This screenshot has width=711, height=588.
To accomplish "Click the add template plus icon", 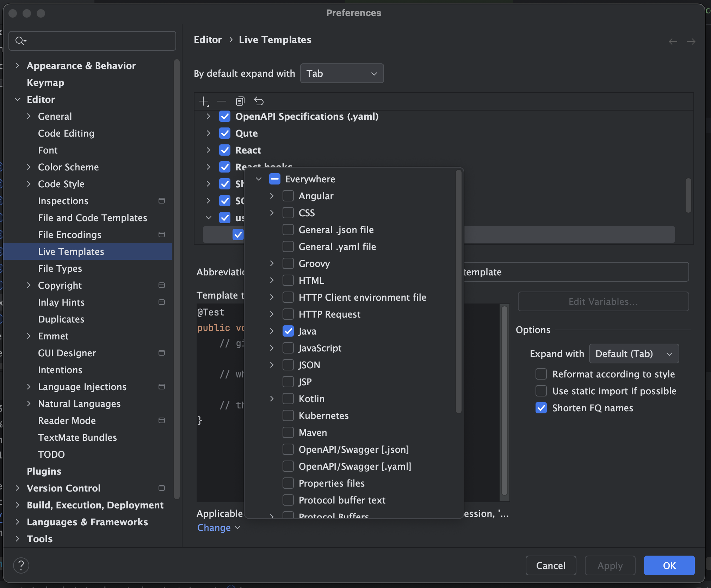I will (203, 101).
